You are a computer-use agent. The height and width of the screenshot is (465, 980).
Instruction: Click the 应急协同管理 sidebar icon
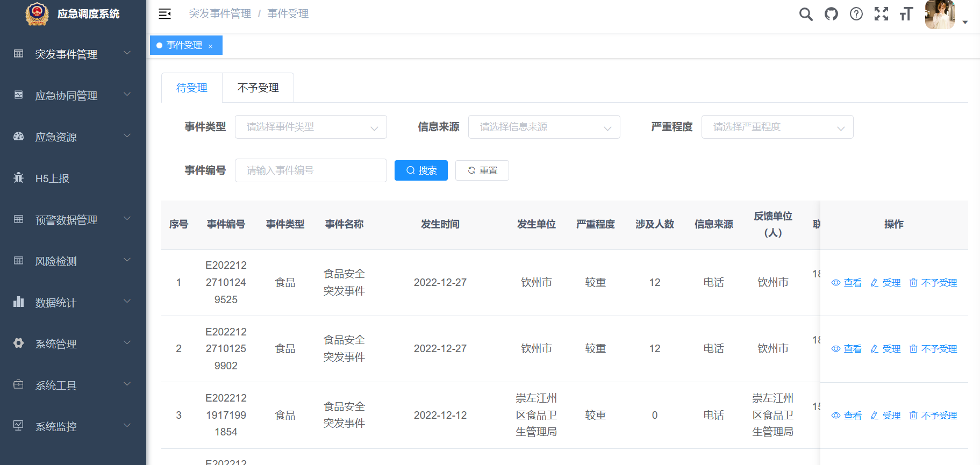point(18,95)
